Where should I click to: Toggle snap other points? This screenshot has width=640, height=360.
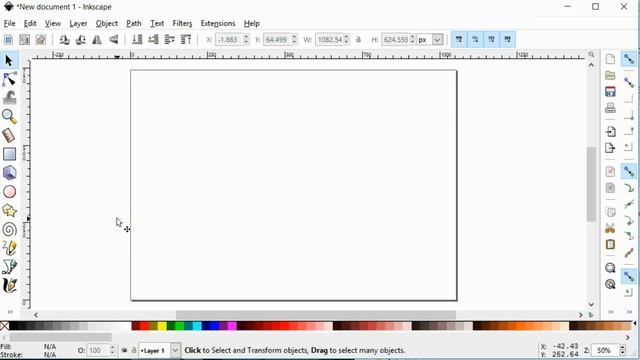pos(629,276)
